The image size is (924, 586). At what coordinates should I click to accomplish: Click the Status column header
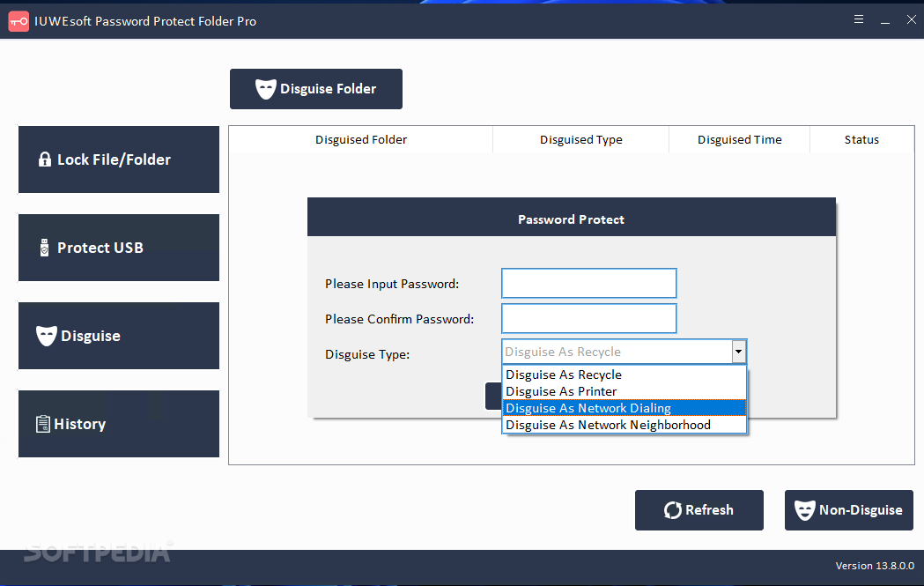(861, 140)
